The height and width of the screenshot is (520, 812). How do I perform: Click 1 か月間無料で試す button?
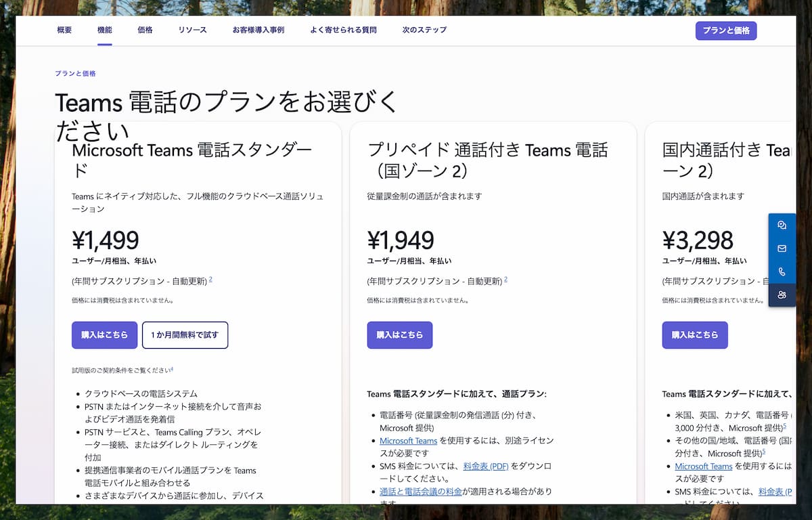[x=185, y=335]
